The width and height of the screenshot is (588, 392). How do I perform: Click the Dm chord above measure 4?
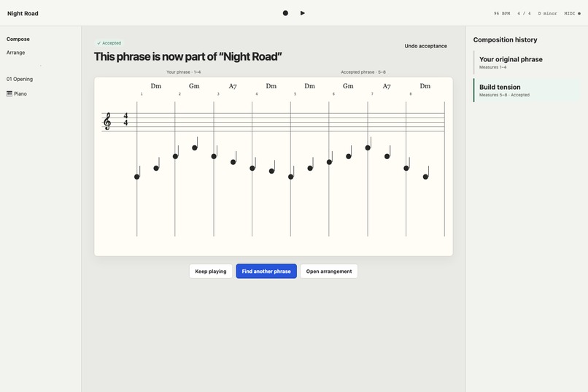tap(271, 86)
